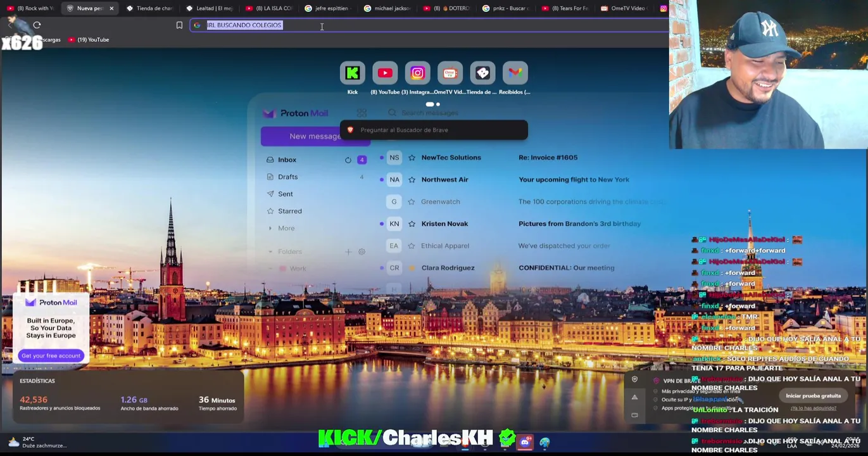Switch to the Tears For Fears tab
This screenshot has width=868, height=456.
[567, 8]
